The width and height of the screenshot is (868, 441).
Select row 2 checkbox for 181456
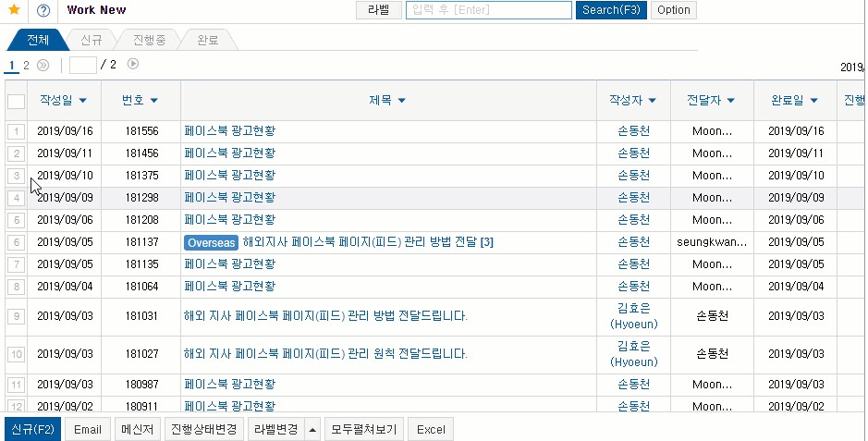pyautogui.click(x=17, y=153)
